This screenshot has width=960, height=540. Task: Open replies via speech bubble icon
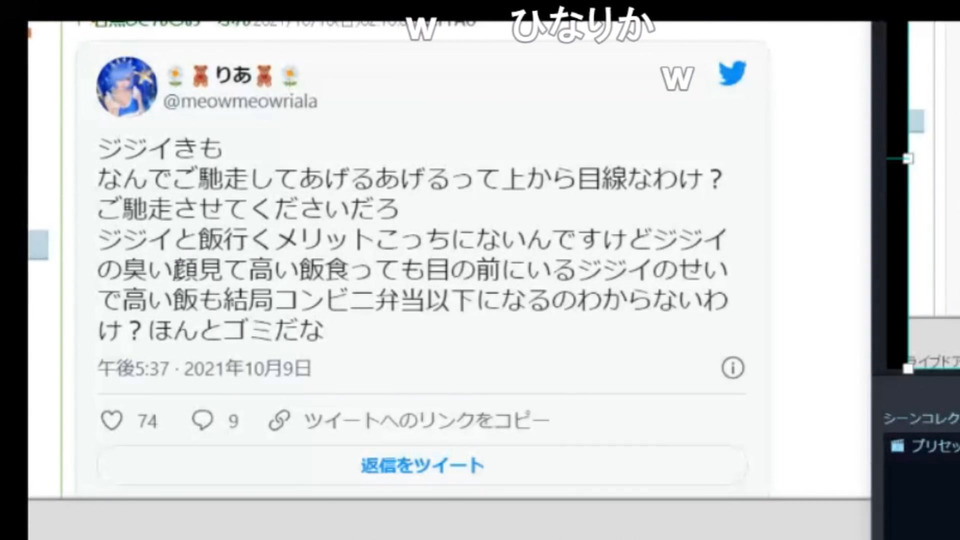click(202, 420)
